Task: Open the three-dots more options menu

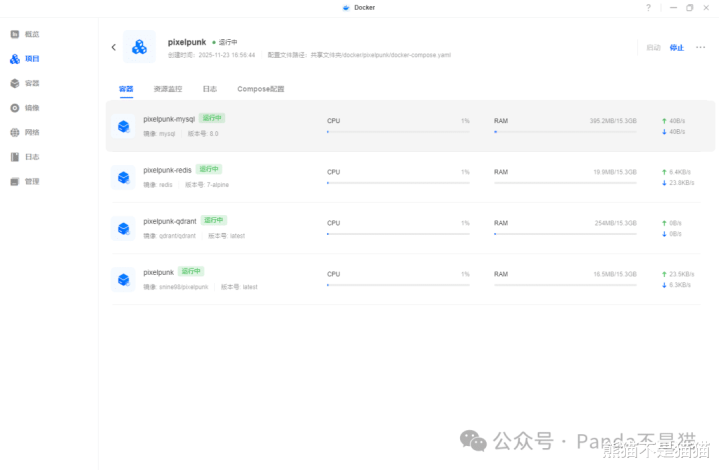Action: [700, 47]
